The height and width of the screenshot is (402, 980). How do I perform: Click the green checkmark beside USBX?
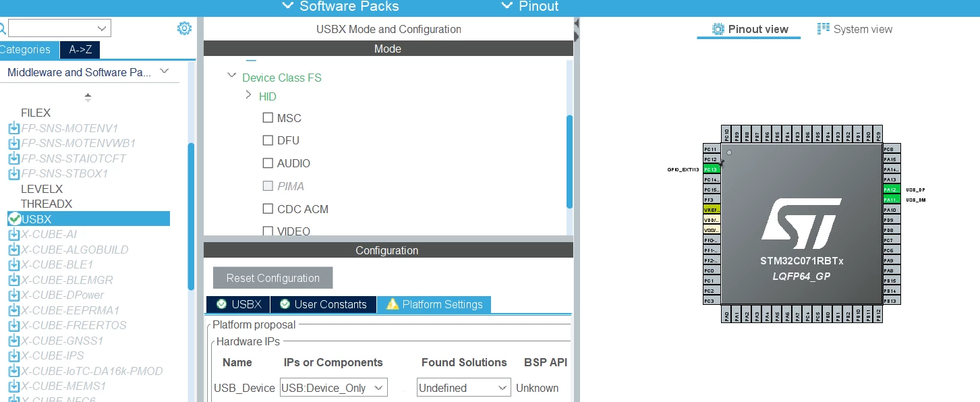(x=14, y=219)
